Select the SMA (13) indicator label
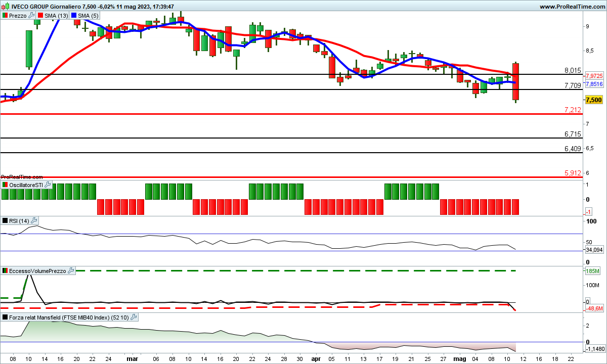 pos(56,16)
